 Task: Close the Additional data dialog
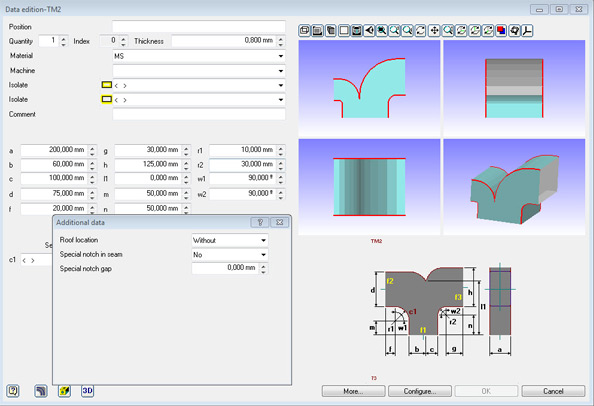click(x=280, y=222)
